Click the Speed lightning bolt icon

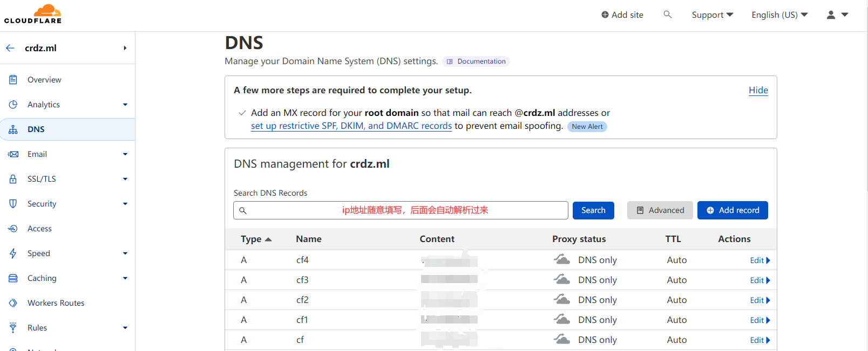13,253
